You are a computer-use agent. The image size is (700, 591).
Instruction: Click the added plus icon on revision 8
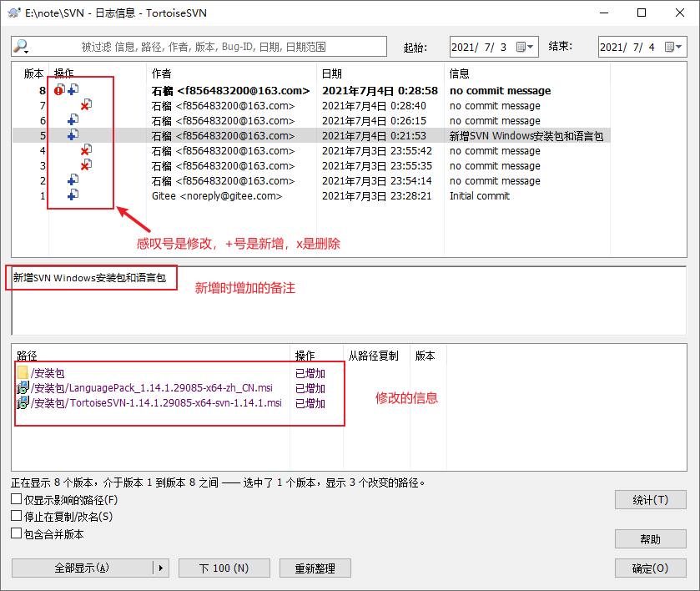coord(73,90)
